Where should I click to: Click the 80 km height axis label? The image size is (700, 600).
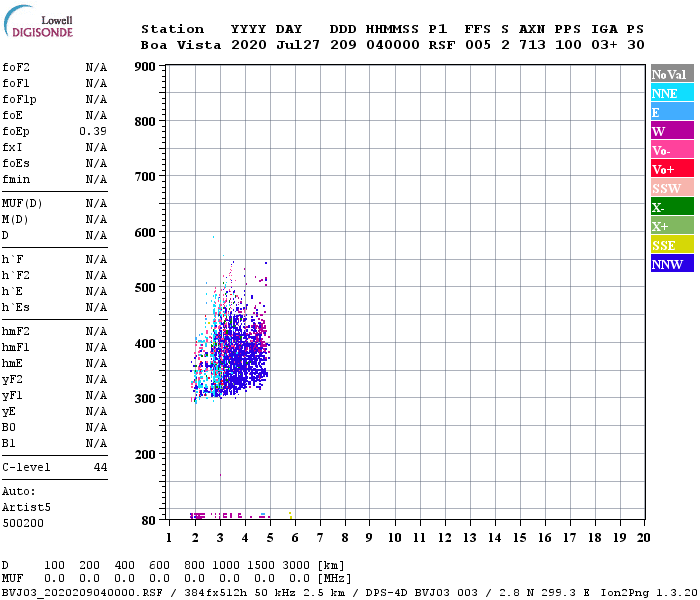point(149,521)
